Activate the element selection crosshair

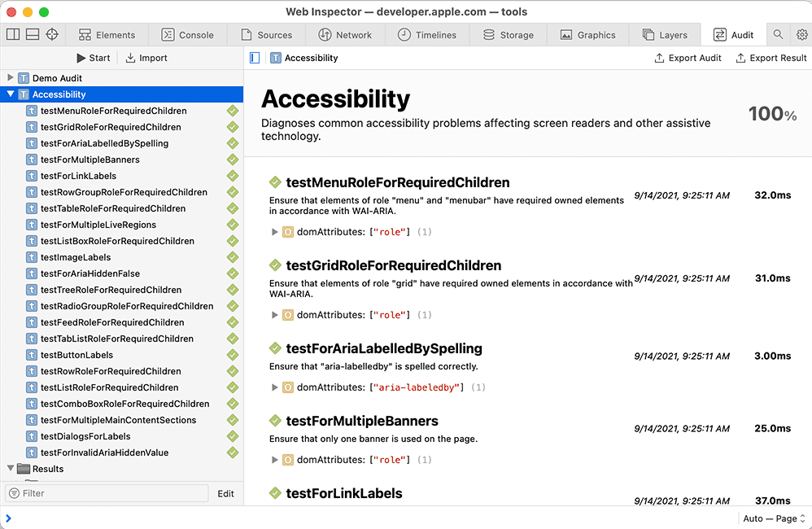point(52,35)
